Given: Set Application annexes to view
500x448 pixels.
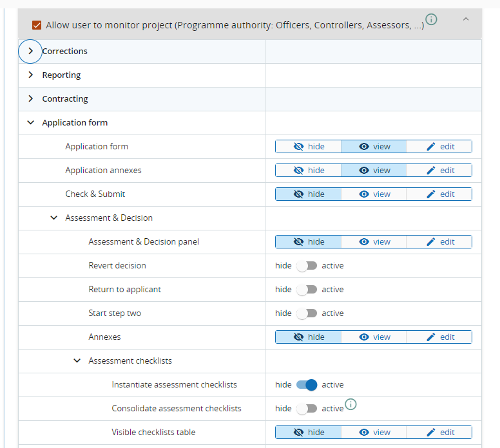Looking at the screenshot, I should tap(374, 171).
